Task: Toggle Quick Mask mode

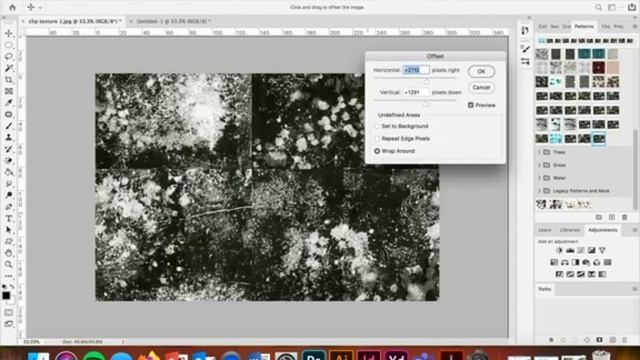Action: click(x=9, y=313)
